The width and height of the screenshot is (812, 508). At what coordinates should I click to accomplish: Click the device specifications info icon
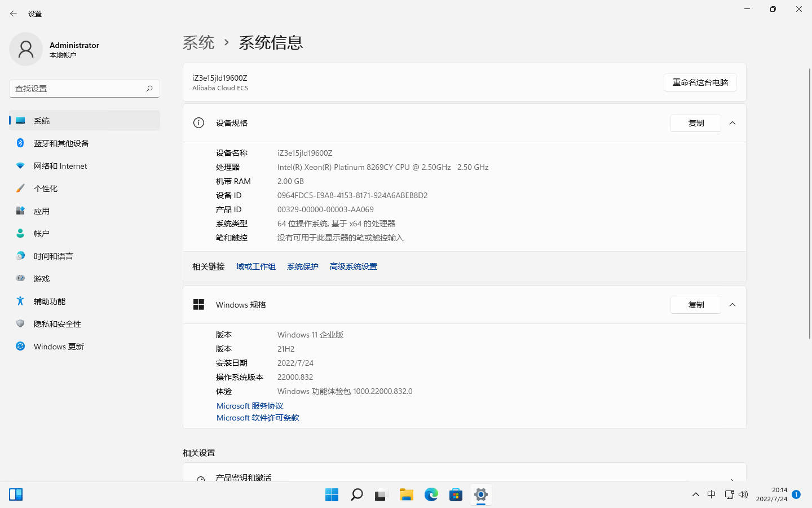point(198,123)
